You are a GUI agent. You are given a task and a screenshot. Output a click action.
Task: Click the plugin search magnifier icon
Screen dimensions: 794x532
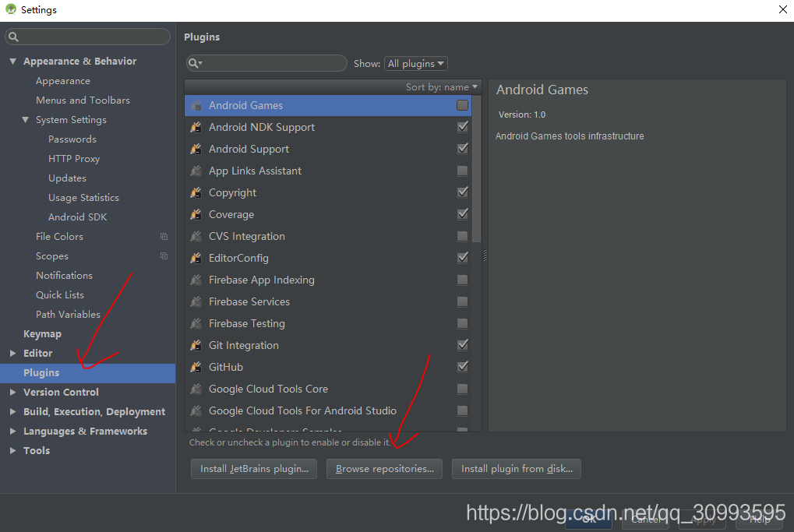[195, 63]
